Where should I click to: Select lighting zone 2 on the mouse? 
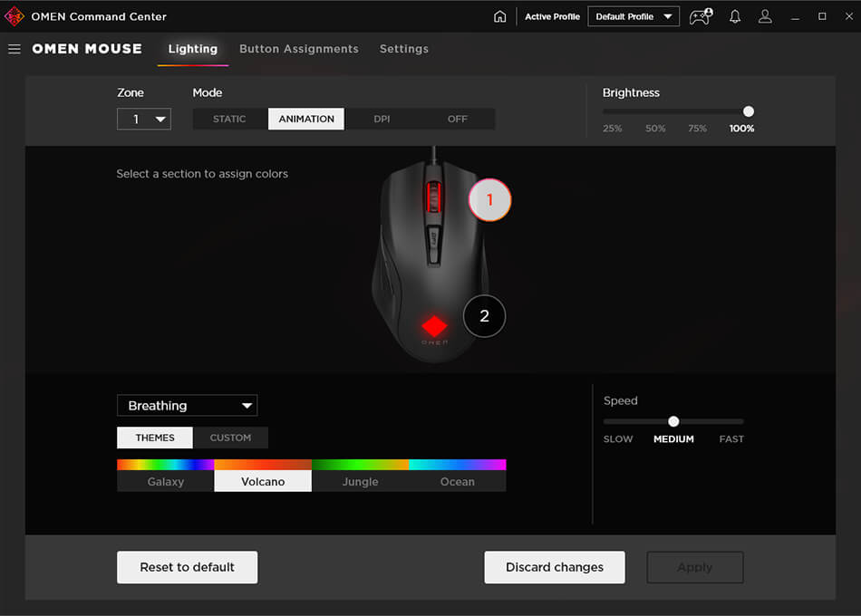point(483,316)
